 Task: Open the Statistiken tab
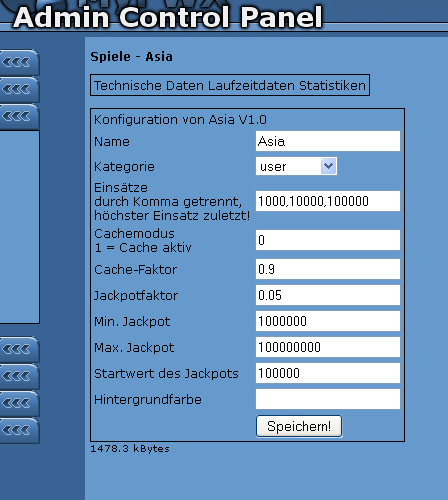click(x=332, y=86)
